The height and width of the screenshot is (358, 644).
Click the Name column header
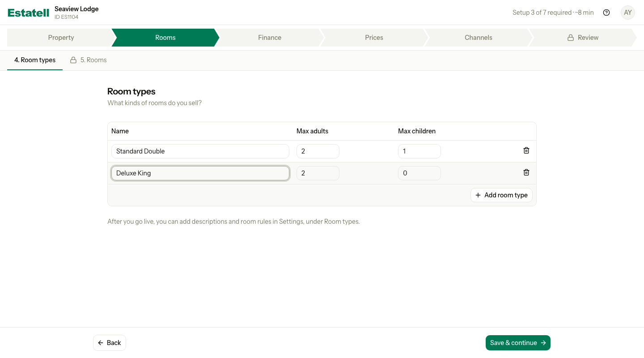(120, 131)
